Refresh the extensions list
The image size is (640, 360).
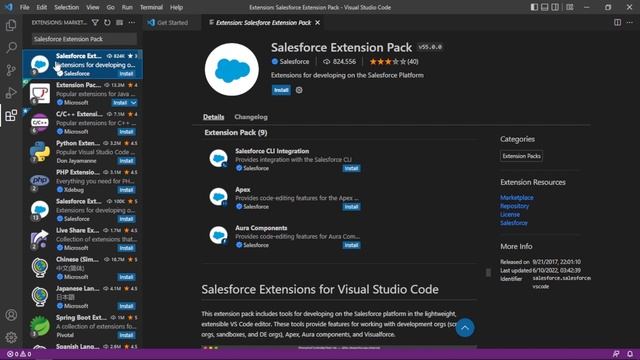click(x=107, y=22)
